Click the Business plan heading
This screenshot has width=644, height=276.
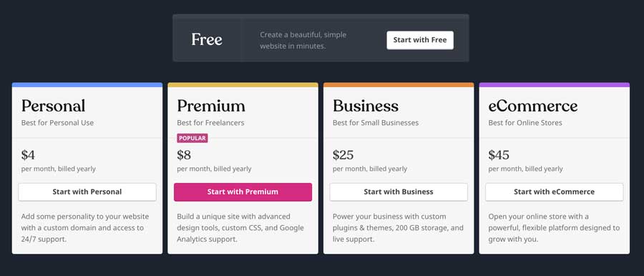point(366,106)
